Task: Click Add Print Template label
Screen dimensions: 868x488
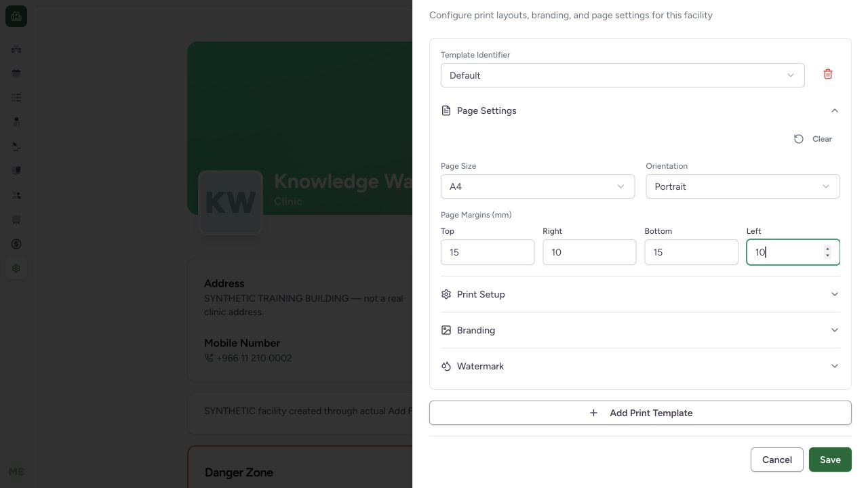Action: [651, 413]
